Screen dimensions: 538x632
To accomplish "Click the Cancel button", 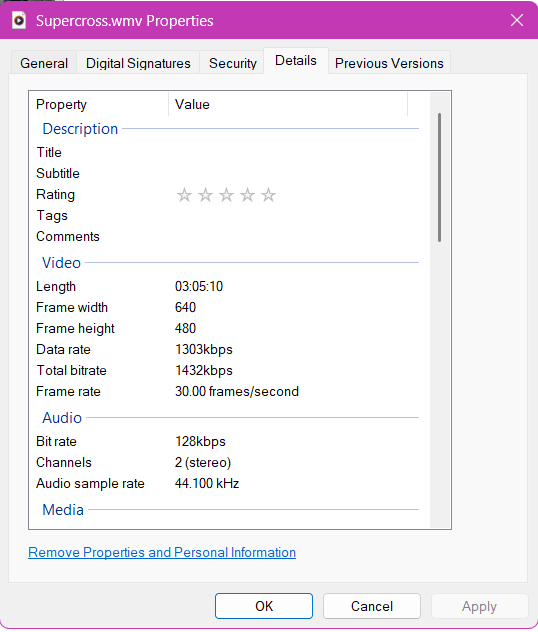I will click(x=372, y=606).
